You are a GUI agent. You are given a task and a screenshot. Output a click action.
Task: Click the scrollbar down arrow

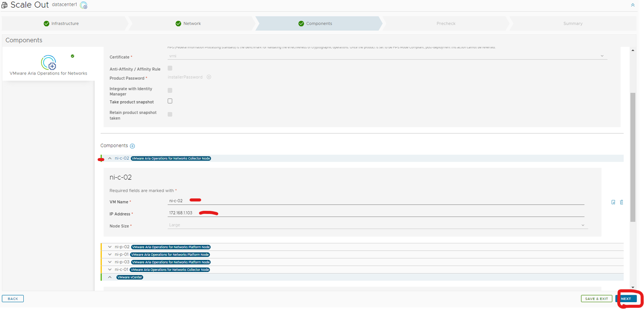[x=633, y=287]
